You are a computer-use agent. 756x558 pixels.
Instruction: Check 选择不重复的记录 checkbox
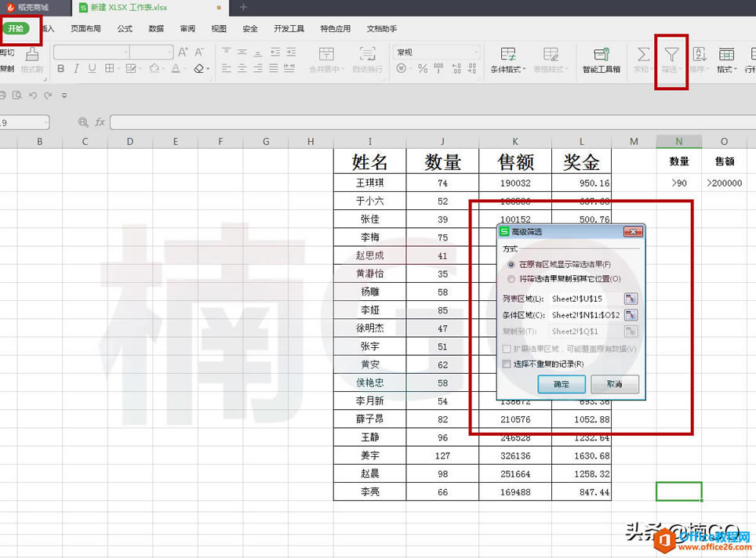[x=507, y=364]
